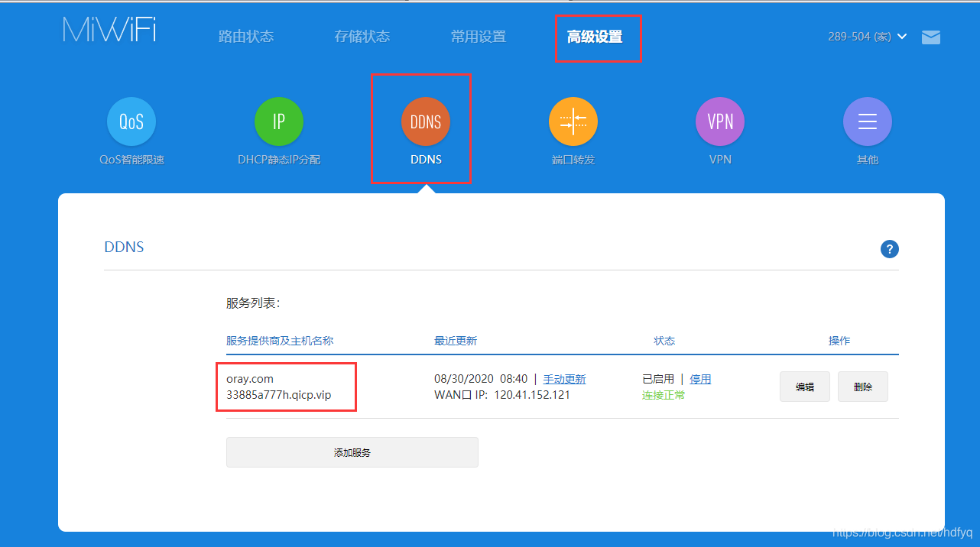980x547 pixels.
Task: Click the MiWiFi logo
Action: click(x=109, y=28)
